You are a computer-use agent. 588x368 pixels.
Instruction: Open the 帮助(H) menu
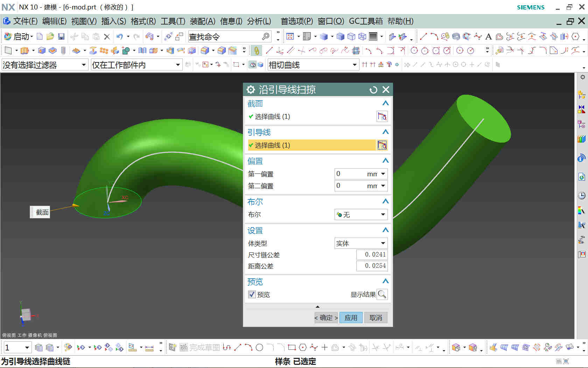pyautogui.click(x=400, y=21)
